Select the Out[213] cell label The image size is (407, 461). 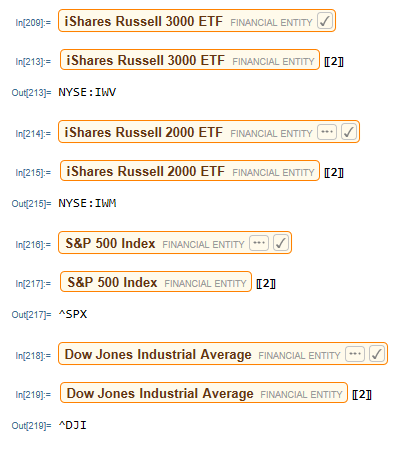coord(31,92)
